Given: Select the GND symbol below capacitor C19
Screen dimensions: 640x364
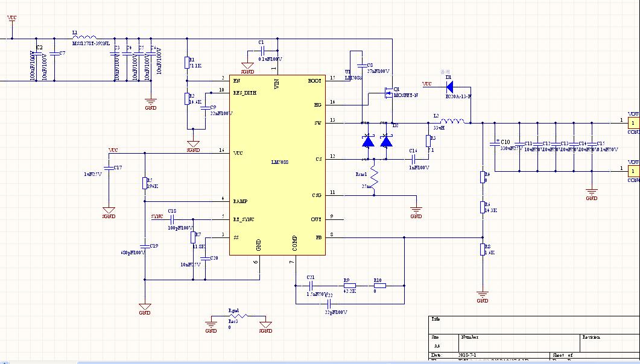Looking at the screenshot, I should click(x=145, y=309).
